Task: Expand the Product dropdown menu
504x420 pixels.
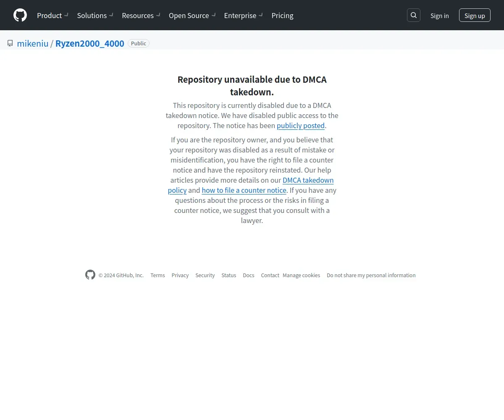Action: (52, 16)
